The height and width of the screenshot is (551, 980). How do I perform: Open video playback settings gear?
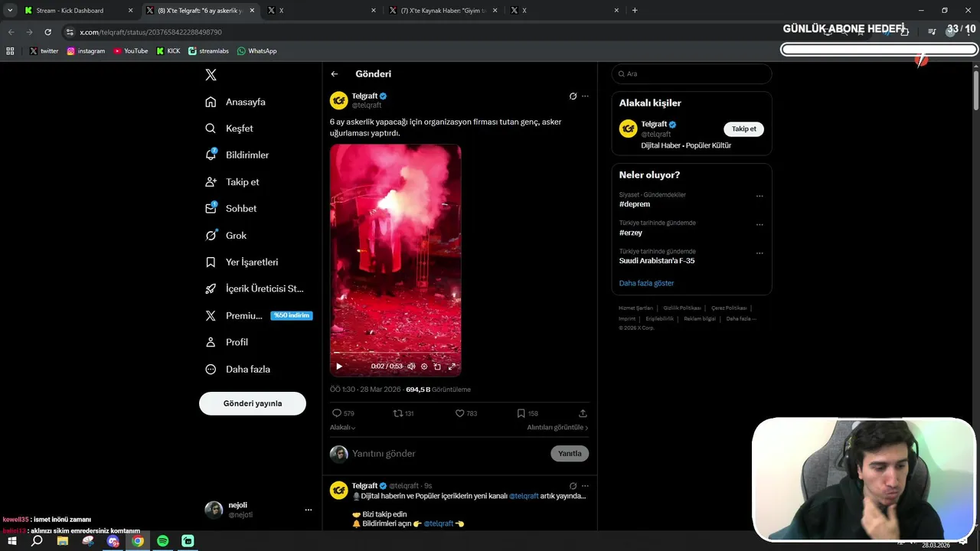[424, 367]
